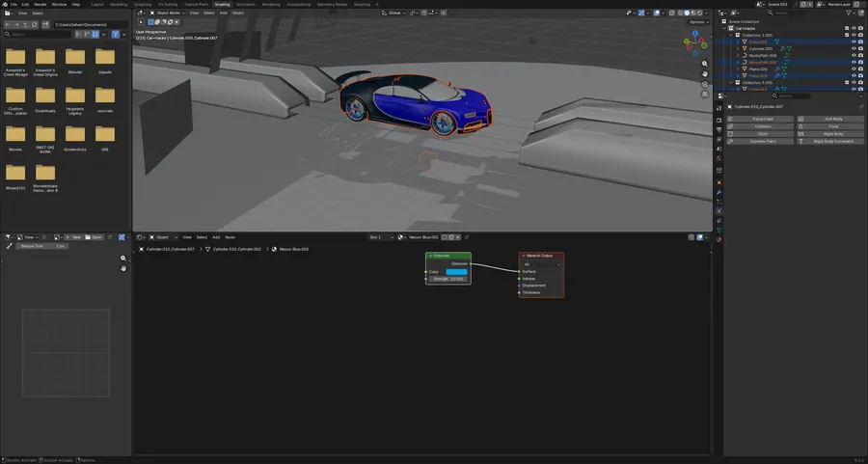Select solid viewport shading mode
Viewport: 868px width, 464px height.
pyautogui.click(x=687, y=13)
